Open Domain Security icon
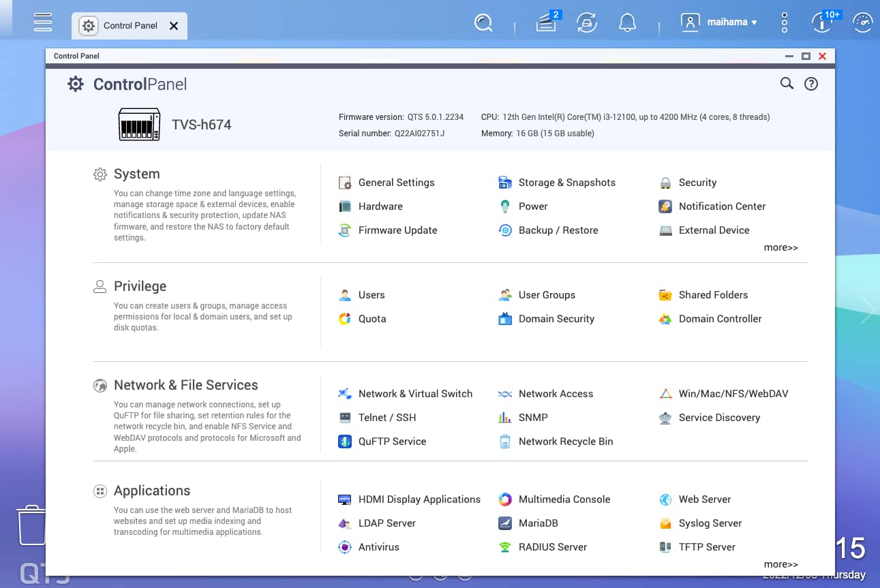This screenshot has width=880, height=588. point(505,319)
